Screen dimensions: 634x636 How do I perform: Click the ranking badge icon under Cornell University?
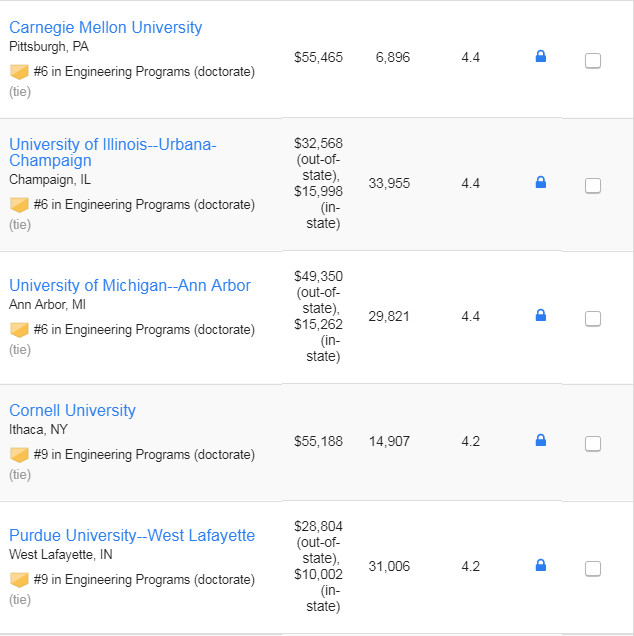click(x=19, y=455)
